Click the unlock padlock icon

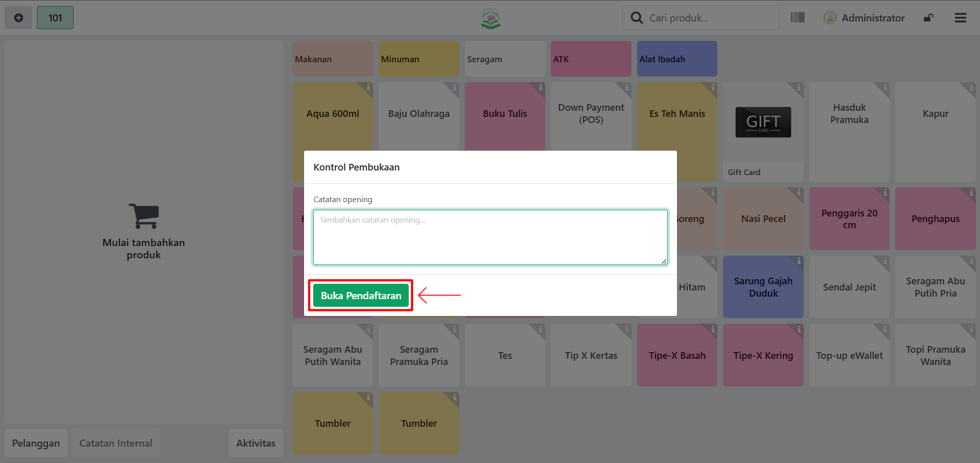928,18
